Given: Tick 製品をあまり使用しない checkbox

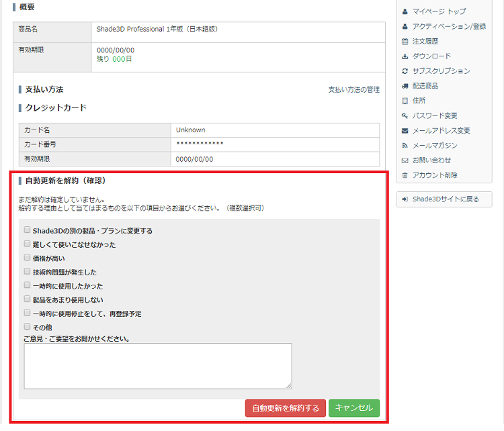Looking at the screenshot, I should tap(27, 299).
